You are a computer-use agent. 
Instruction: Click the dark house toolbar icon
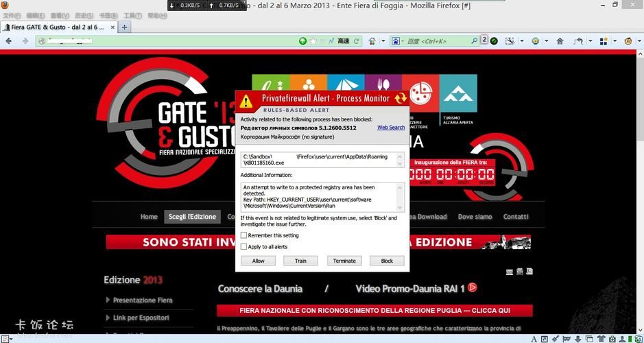(x=560, y=41)
